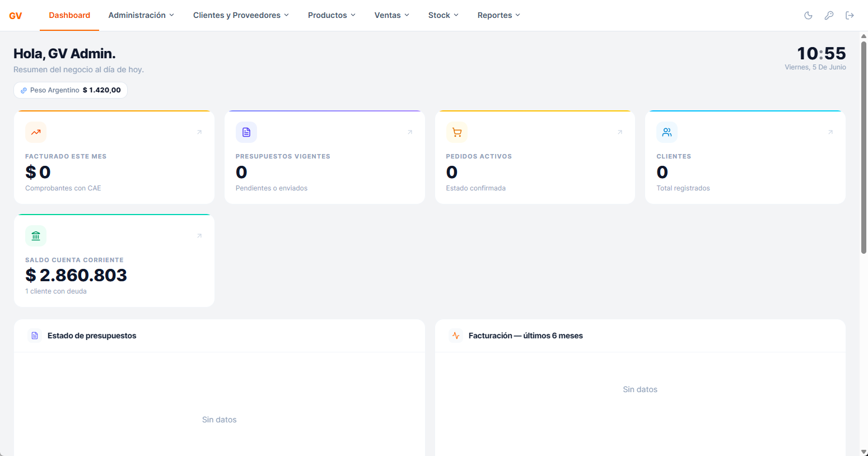Click the 'SALDO CUENTA CORRIENTE' label
The width and height of the screenshot is (868, 456).
pos(74,260)
